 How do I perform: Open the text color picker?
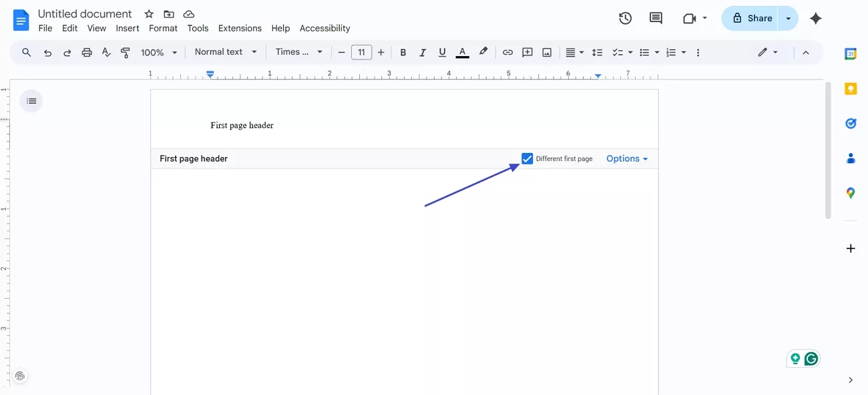click(x=462, y=51)
